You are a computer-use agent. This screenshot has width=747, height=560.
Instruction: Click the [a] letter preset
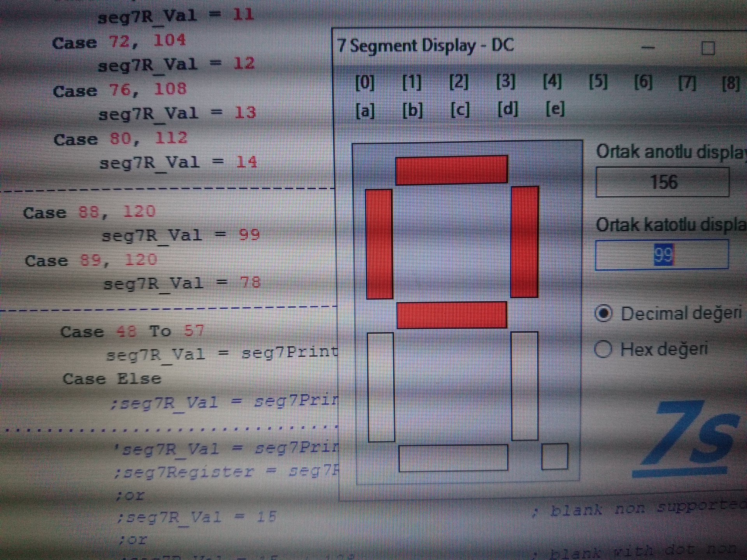[365, 111]
